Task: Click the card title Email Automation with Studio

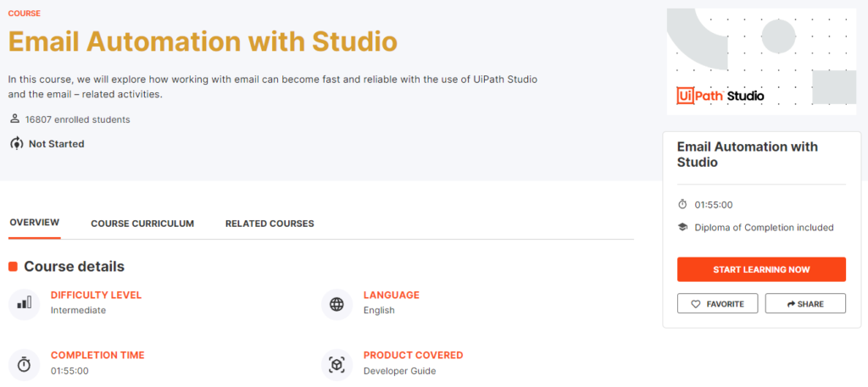Action: (x=748, y=154)
